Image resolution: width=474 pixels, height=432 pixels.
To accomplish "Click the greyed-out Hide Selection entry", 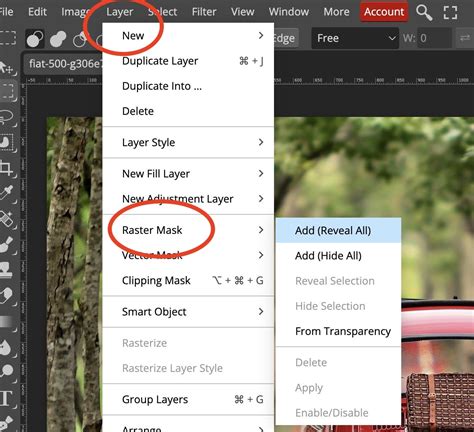I will [338, 306].
